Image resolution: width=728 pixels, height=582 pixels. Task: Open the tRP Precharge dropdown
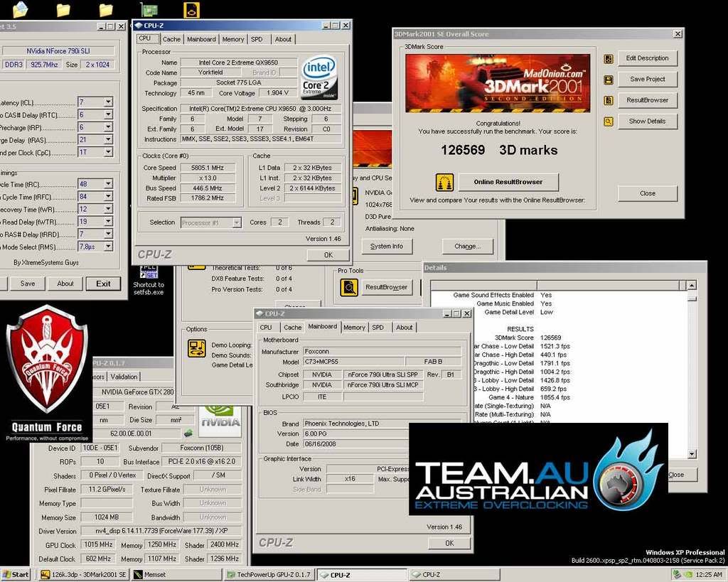tap(108, 127)
